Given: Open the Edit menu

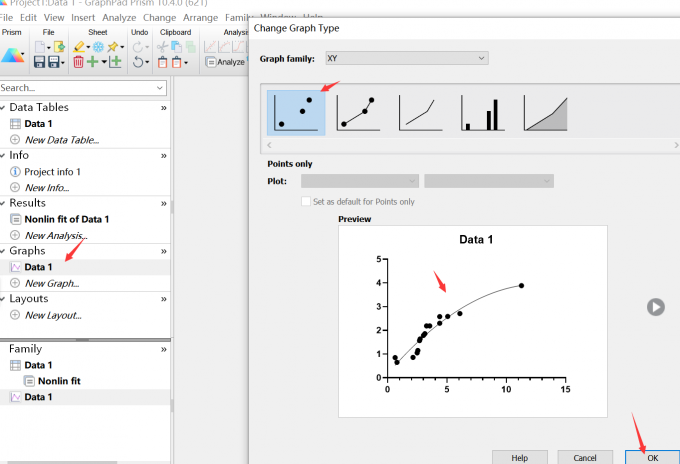Looking at the screenshot, I should [28, 18].
